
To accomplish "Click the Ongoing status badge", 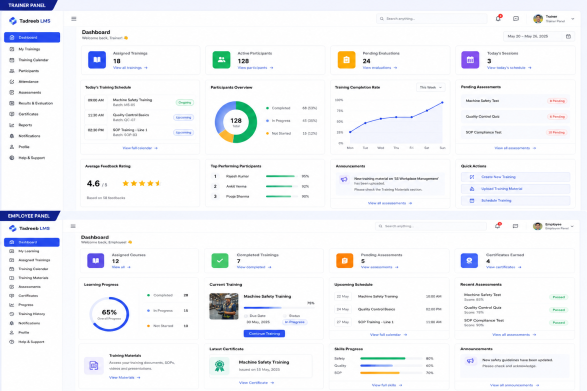I will [x=185, y=103].
